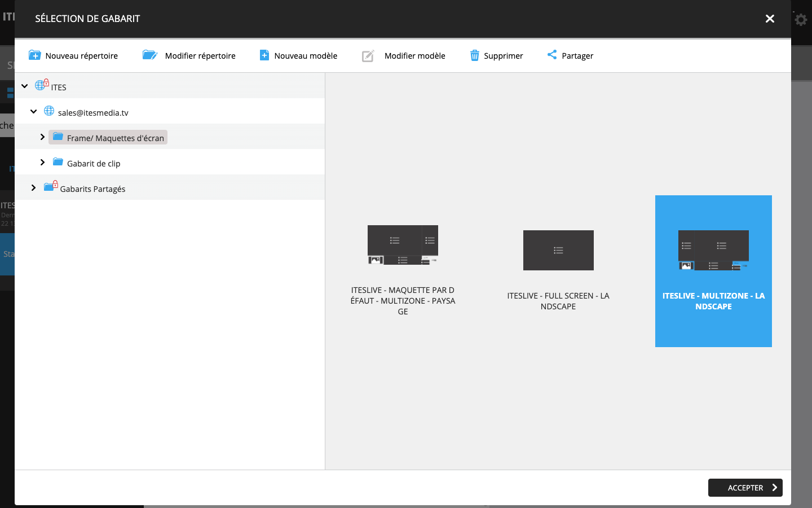Expand the Gabarits Partagés folder
The image size is (812, 508).
pos(34,188)
